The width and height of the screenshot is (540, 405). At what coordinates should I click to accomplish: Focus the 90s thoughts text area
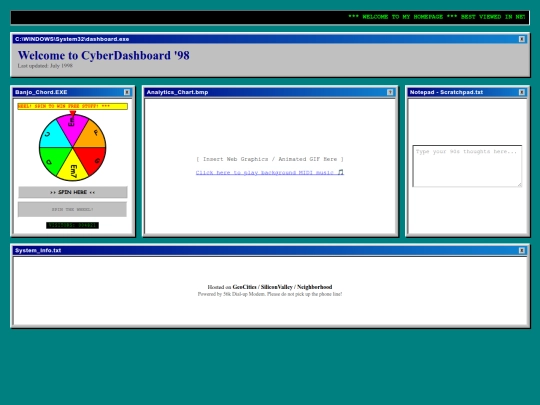(467, 166)
